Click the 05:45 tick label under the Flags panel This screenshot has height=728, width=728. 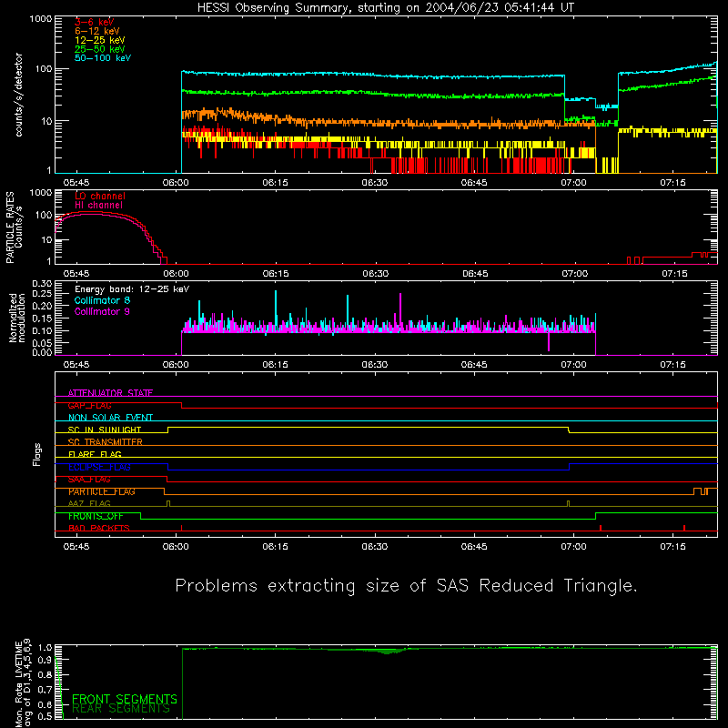tap(76, 547)
